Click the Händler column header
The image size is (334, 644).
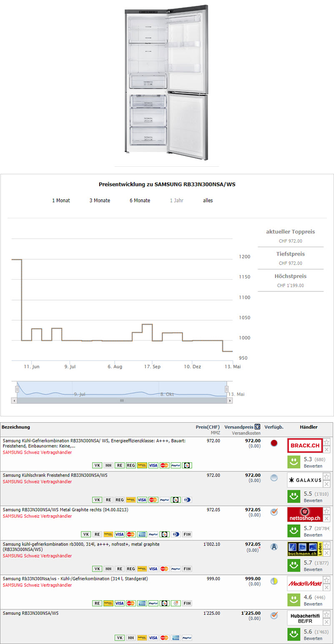pos(309,427)
